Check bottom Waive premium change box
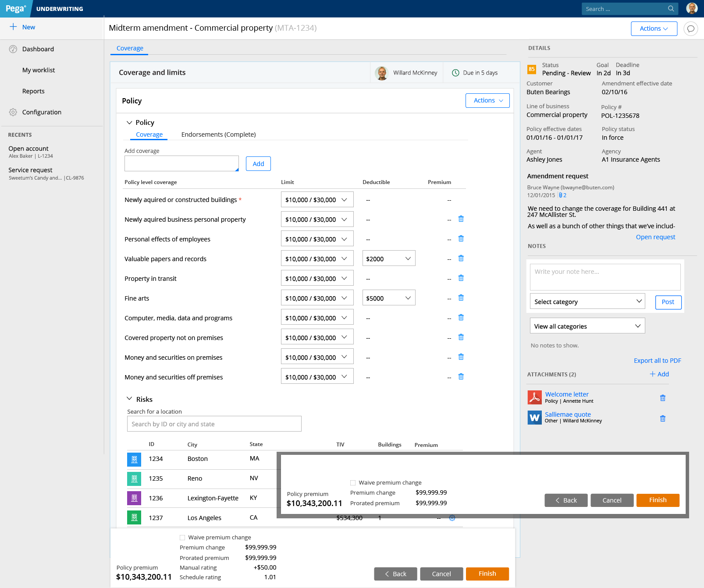This screenshot has height=588, width=704. [x=182, y=538]
